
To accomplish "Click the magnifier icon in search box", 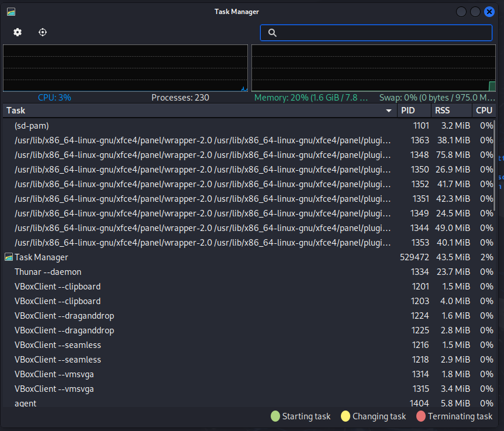I will click(272, 33).
